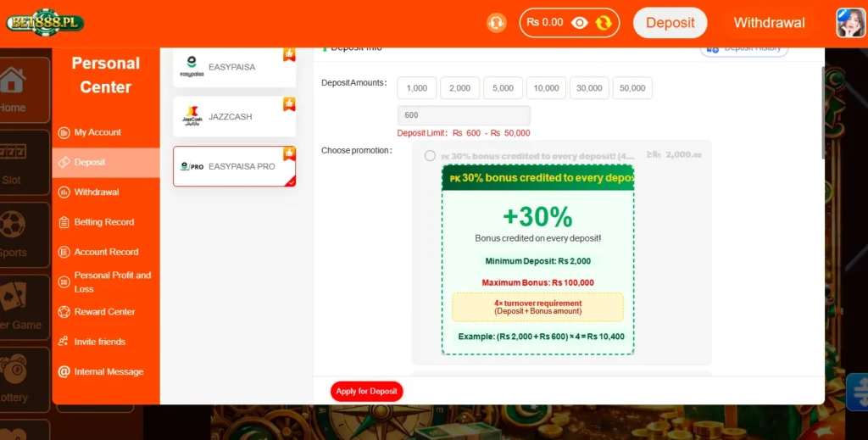Select the 30% bonus promotion radio button
Screen dimensions: 868x440
pyautogui.click(x=430, y=155)
